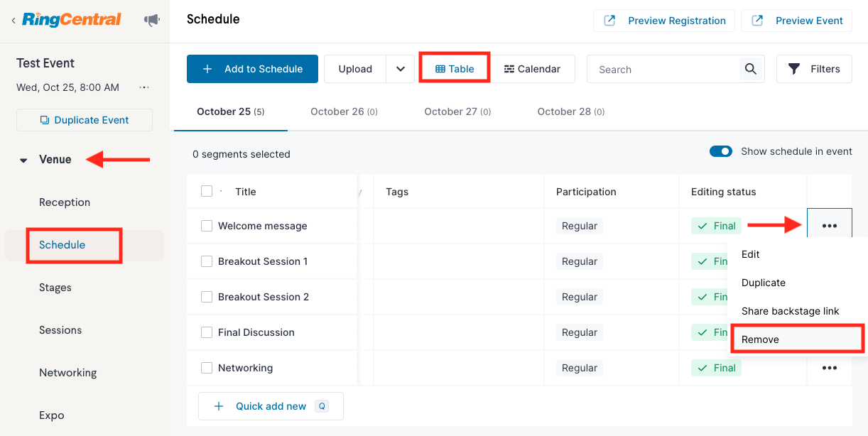Open Networking in the sidebar

67,373
